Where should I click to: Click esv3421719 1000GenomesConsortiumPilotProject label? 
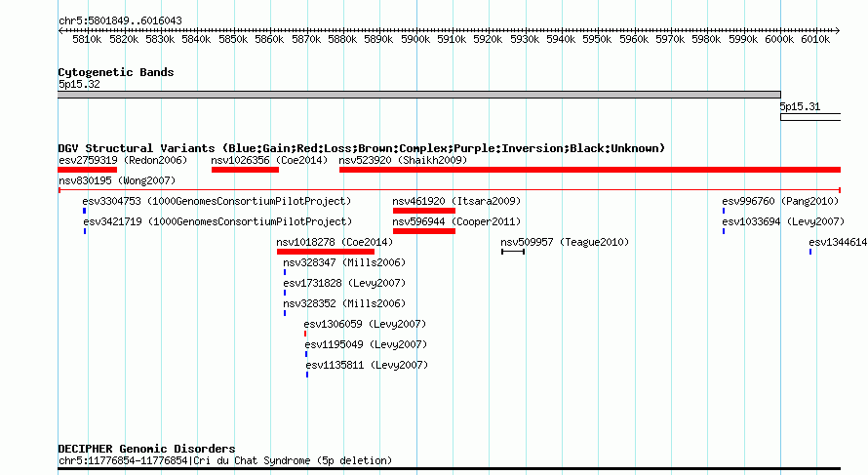click(x=217, y=222)
